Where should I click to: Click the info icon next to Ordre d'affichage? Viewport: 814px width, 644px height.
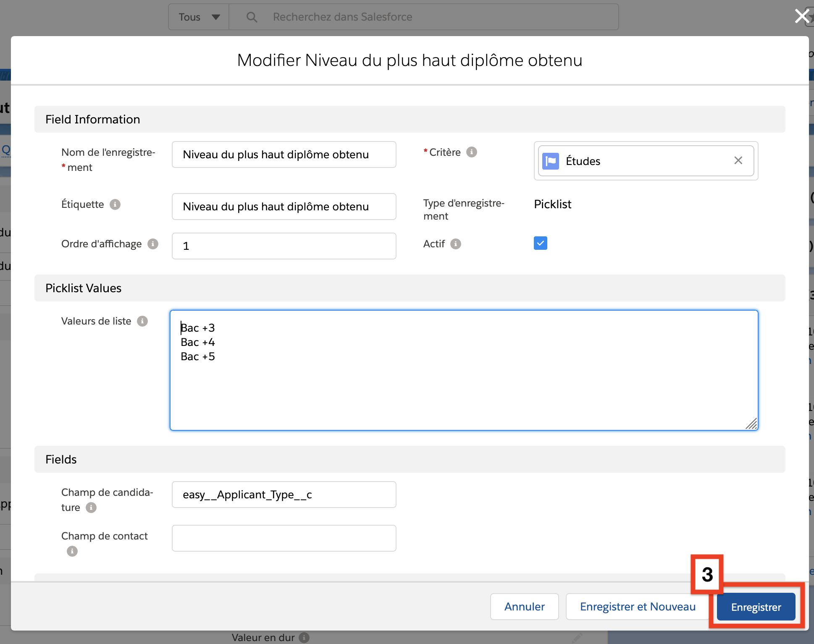pos(153,244)
